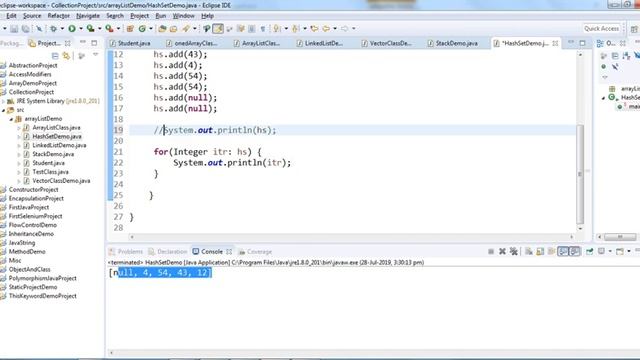Viewport: 640px width, 360px height.
Task: Click the sort icon in Outline toolbar
Action: pos(626,56)
